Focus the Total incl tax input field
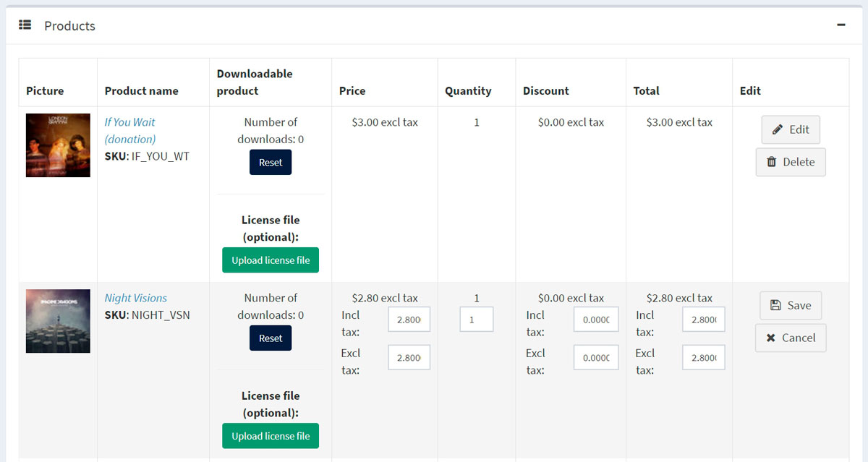868x462 pixels. click(x=703, y=320)
